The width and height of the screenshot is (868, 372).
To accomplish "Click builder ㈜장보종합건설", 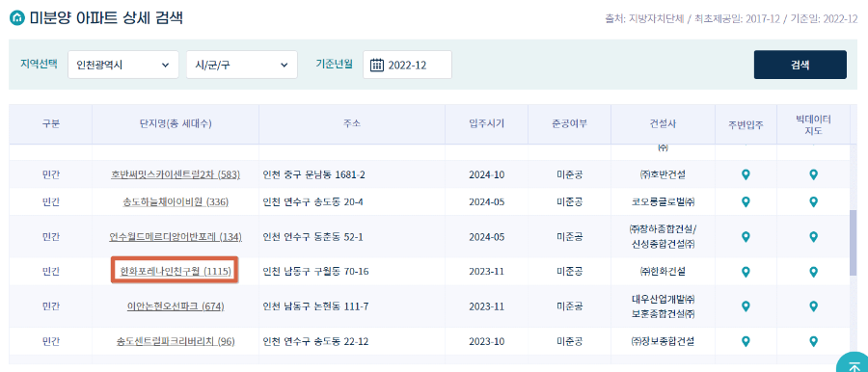I will click(x=663, y=341).
